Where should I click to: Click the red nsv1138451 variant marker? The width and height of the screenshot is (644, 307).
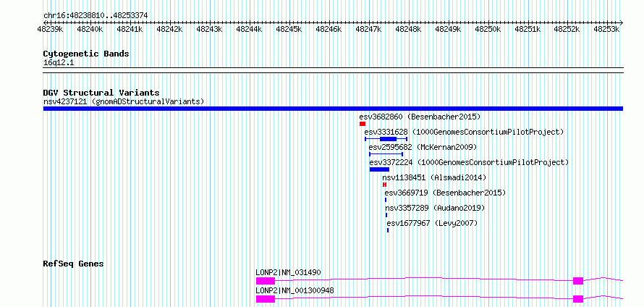coord(384,185)
